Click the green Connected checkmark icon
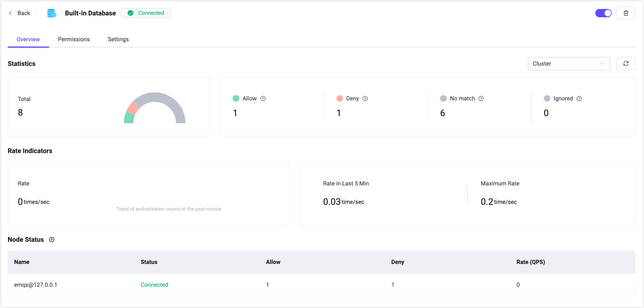This screenshot has width=644, height=308. coord(131,13)
